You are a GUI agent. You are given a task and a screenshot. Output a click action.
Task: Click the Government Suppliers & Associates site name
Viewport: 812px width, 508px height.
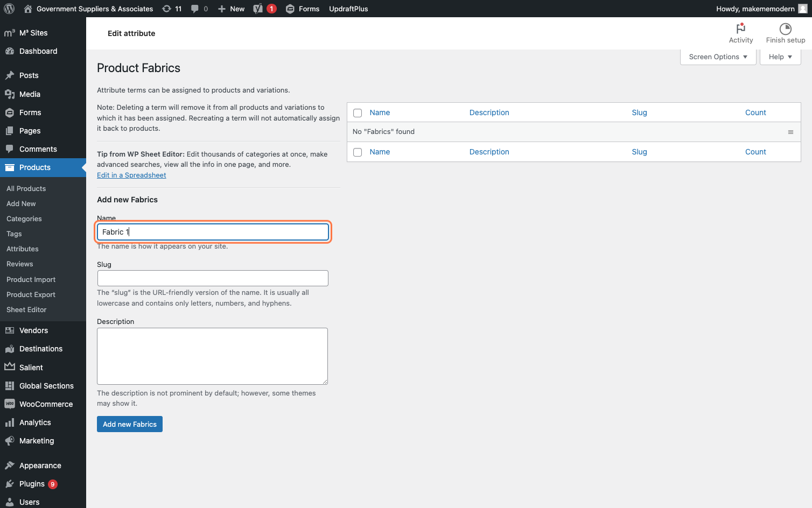pos(95,9)
